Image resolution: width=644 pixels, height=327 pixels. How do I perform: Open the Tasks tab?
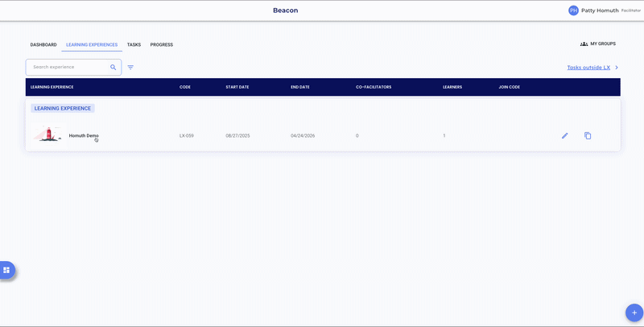134,45
